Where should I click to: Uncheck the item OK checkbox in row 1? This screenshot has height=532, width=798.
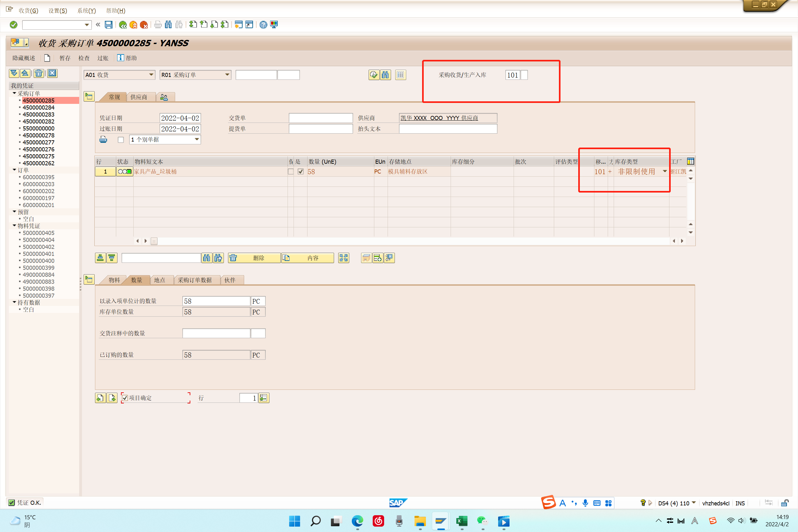[300, 172]
